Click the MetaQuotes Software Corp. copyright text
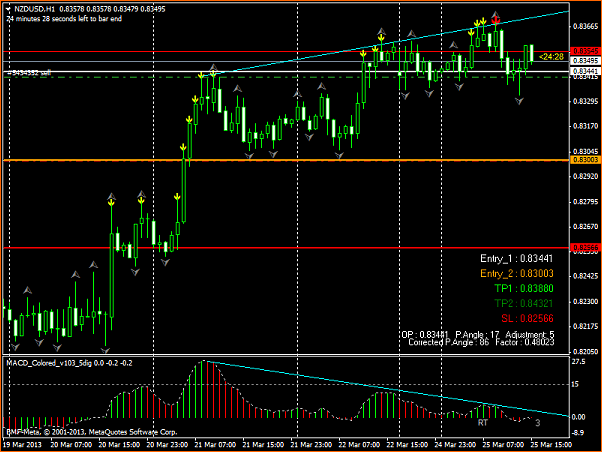The image size is (602, 452). [91, 432]
